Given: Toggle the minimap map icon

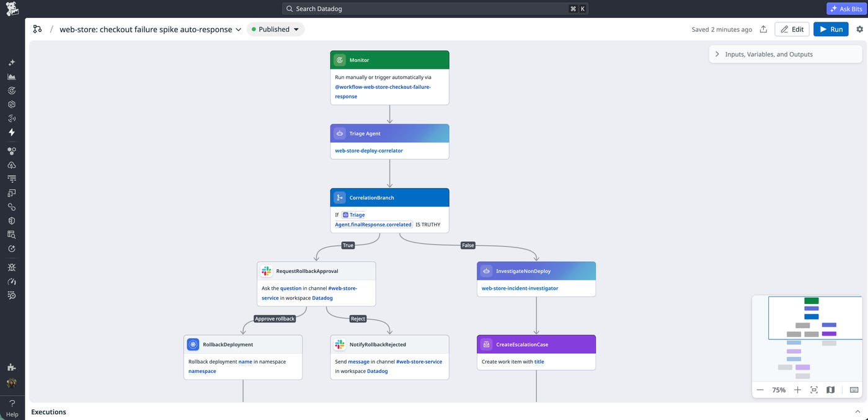Looking at the screenshot, I should coord(831,390).
